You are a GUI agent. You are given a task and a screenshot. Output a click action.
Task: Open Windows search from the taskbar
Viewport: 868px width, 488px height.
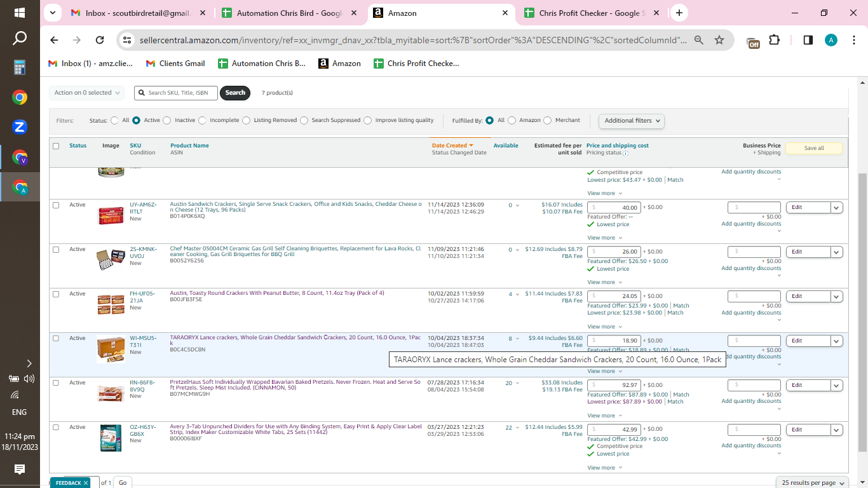coord(20,39)
